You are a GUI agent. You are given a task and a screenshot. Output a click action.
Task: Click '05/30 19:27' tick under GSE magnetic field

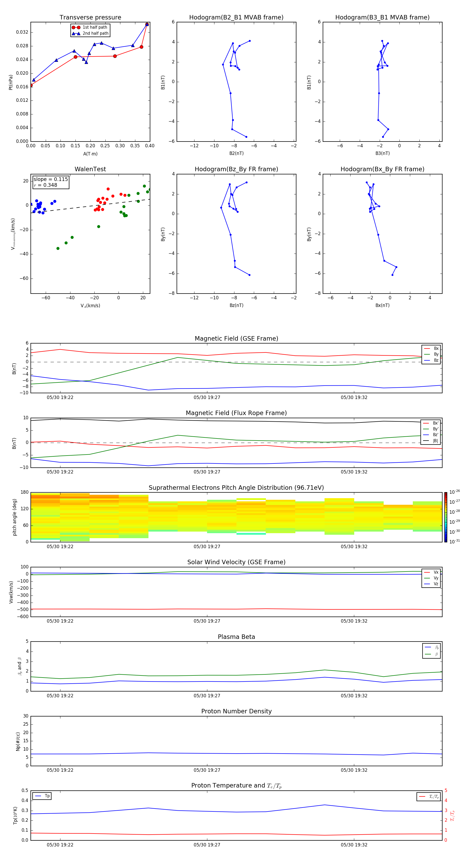(x=207, y=398)
